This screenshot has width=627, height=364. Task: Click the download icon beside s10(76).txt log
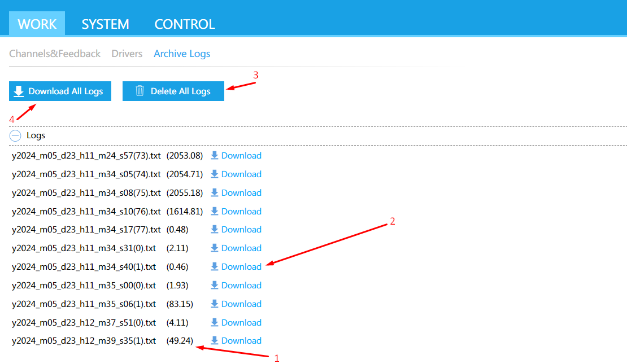click(x=215, y=212)
